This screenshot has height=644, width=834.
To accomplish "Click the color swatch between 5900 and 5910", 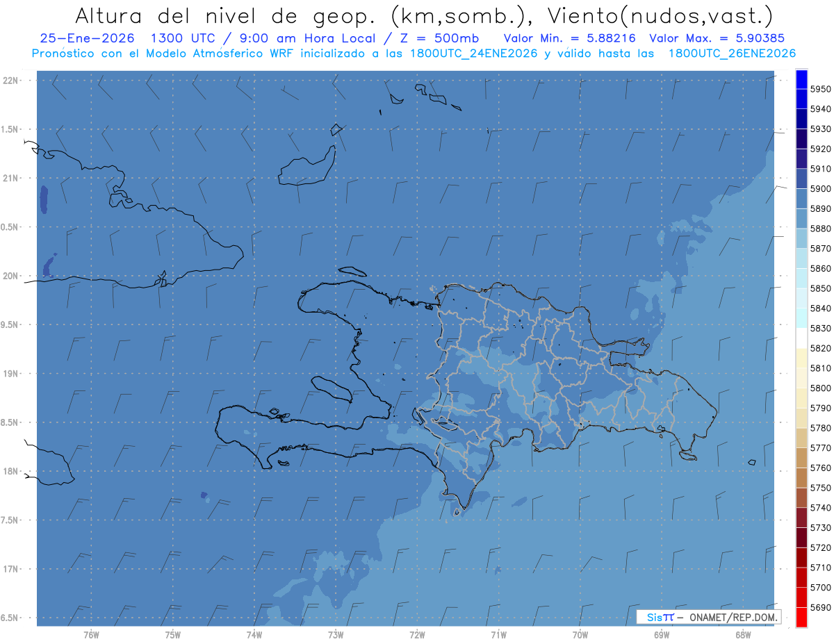I will click(801, 179).
